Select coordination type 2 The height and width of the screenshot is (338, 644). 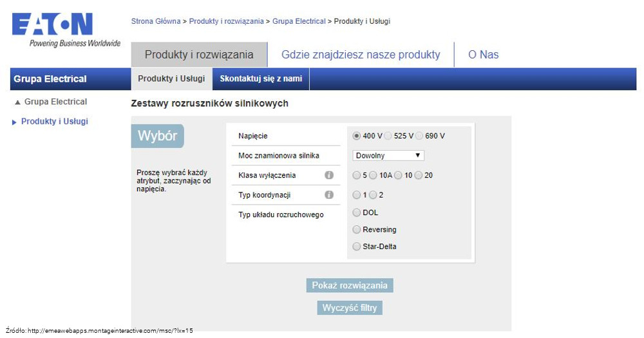pyautogui.click(x=373, y=195)
